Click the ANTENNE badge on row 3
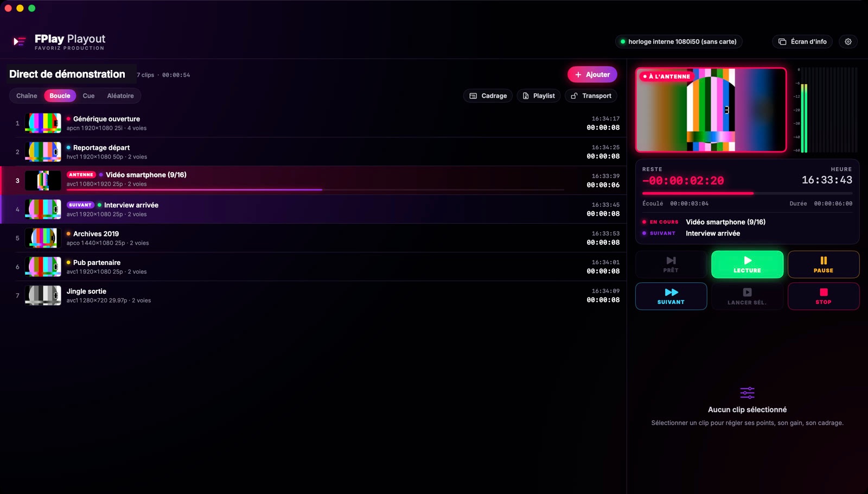The width and height of the screenshot is (868, 494). [81, 175]
